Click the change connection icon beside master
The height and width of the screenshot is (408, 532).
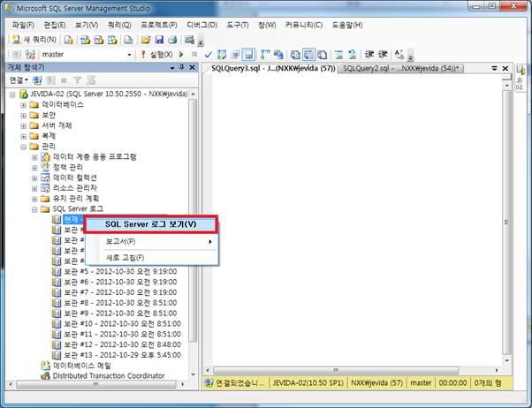click(x=31, y=54)
